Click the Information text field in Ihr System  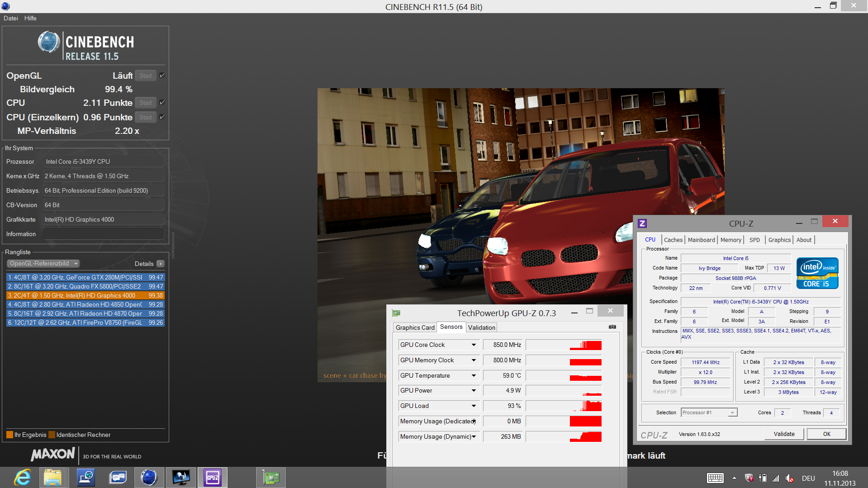click(x=103, y=234)
